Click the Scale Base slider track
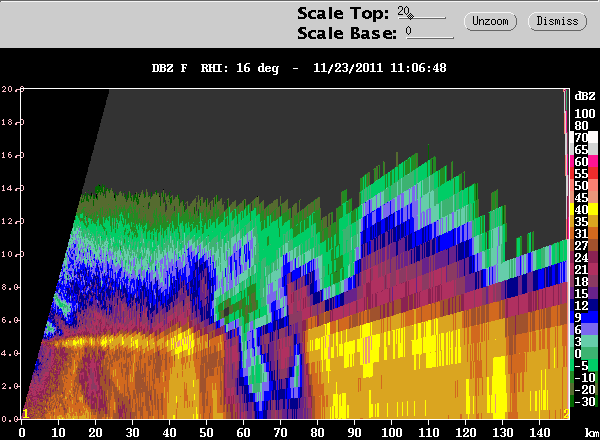600x440 pixels. point(430,37)
